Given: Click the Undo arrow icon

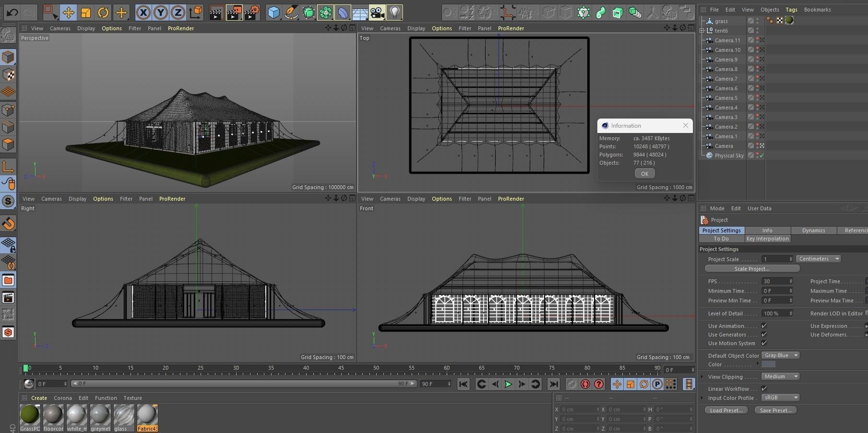Looking at the screenshot, I should 12,12.
